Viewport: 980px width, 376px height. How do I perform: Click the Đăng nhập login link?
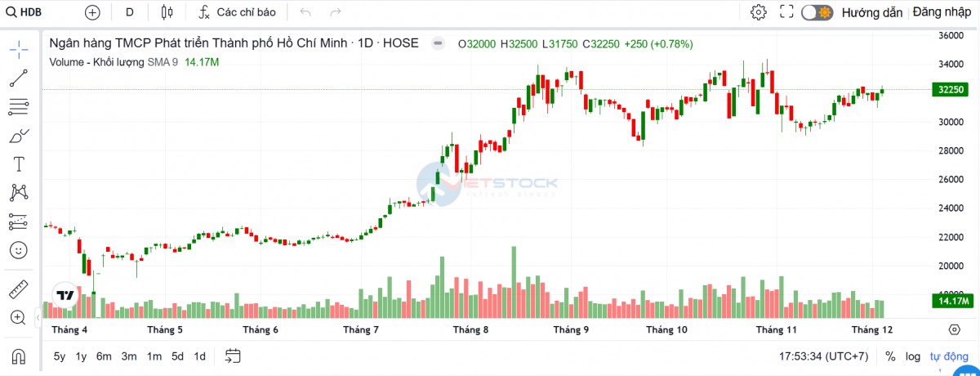click(x=942, y=12)
